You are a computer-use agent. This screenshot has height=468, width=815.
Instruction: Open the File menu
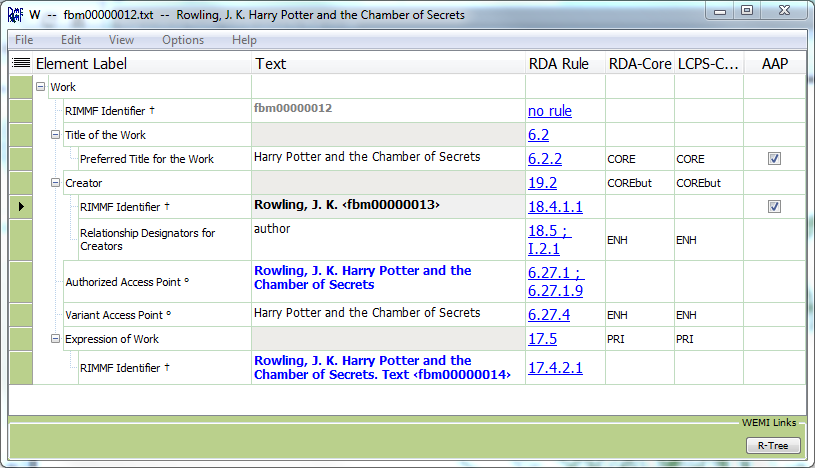click(x=24, y=40)
